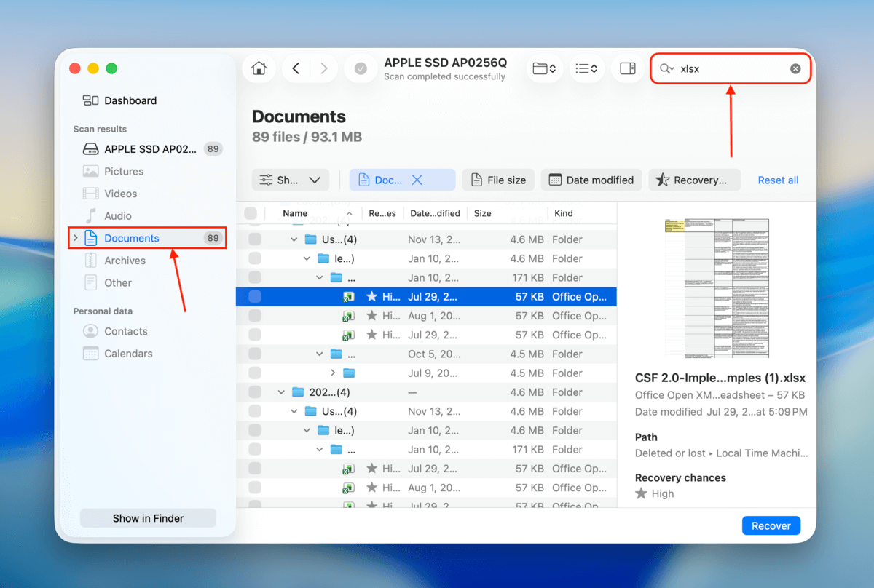Clear the xlsx search with the X icon
The width and height of the screenshot is (874, 588).
(795, 68)
